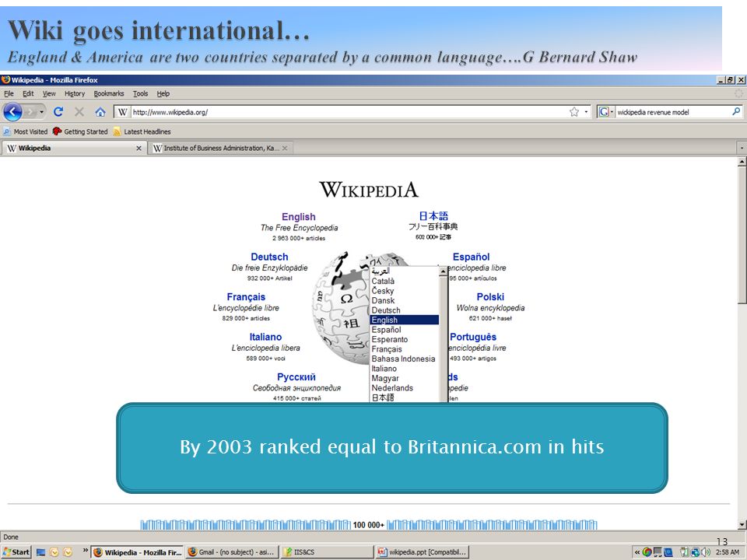Screen dimensions: 747x560
Task: Click the volume speaker tray icon
Action: (x=706, y=552)
